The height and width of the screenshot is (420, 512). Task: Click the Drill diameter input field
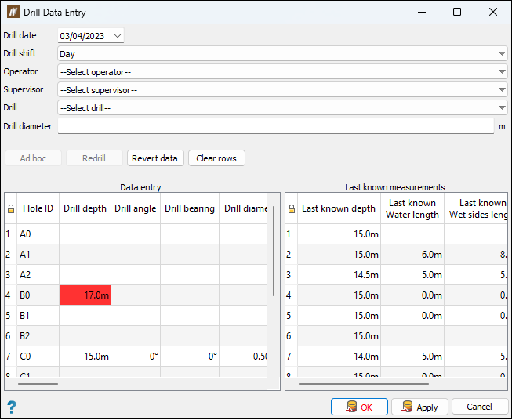[x=276, y=126]
